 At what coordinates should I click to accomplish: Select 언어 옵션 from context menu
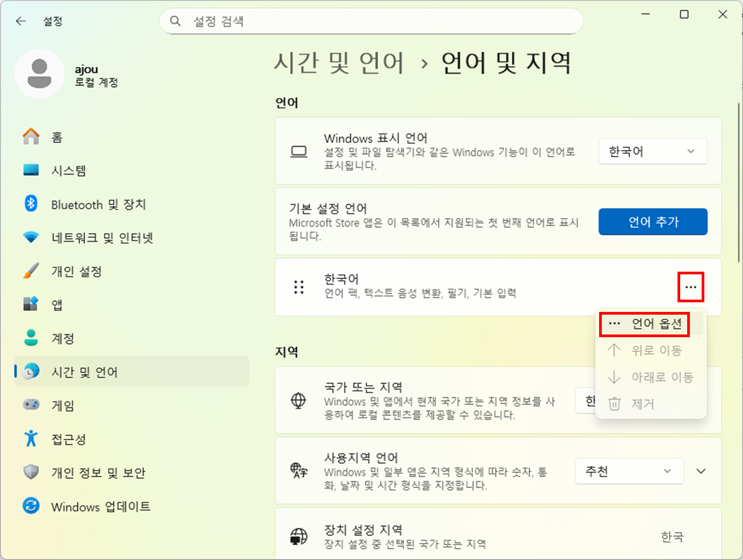pos(651,324)
